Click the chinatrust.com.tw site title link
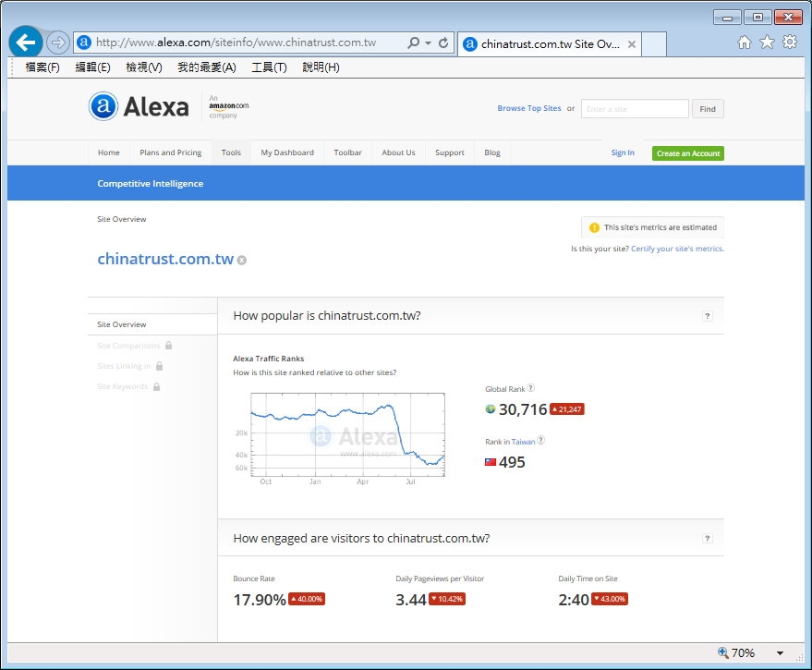This screenshot has width=812, height=670. 165,259
